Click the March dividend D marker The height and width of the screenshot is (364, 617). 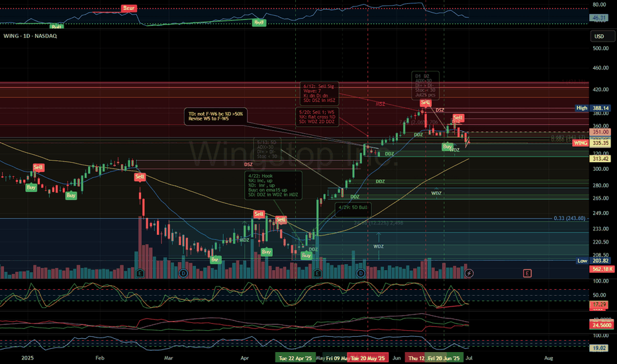coord(183,273)
